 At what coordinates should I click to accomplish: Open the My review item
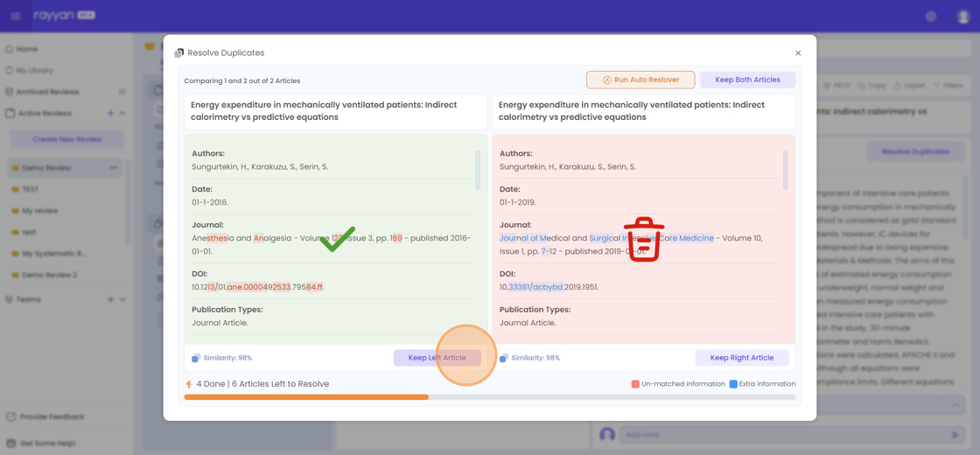tap(40, 211)
